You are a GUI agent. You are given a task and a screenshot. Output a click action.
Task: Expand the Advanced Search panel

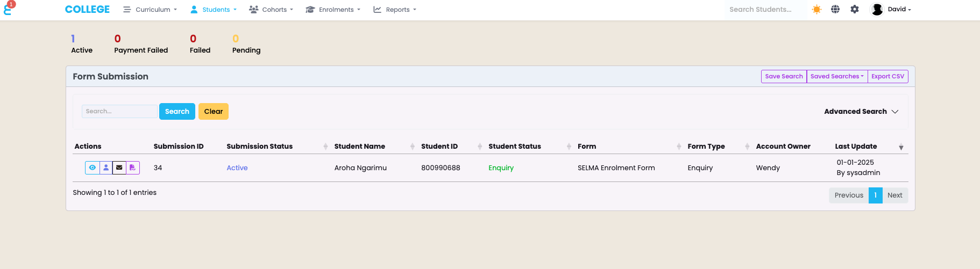tap(861, 111)
